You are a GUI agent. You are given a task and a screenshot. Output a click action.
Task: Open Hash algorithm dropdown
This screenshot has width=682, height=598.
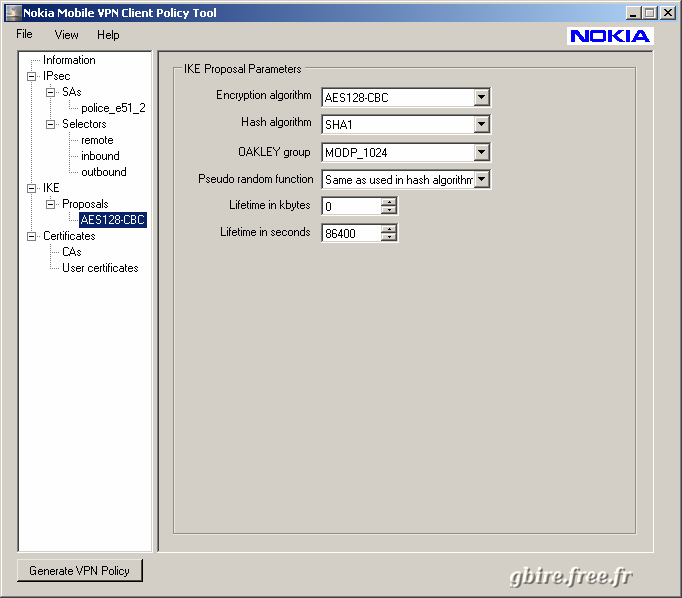coord(481,124)
